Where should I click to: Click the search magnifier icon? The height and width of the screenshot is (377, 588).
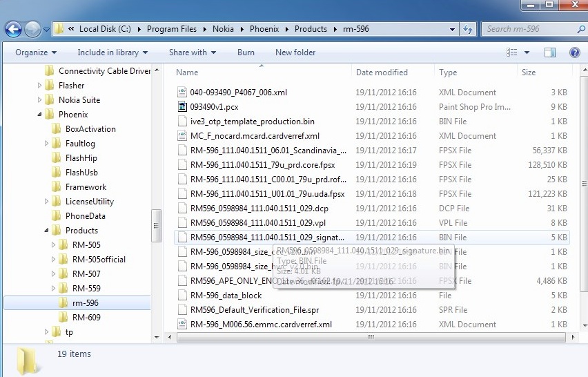[x=581, y=29]
